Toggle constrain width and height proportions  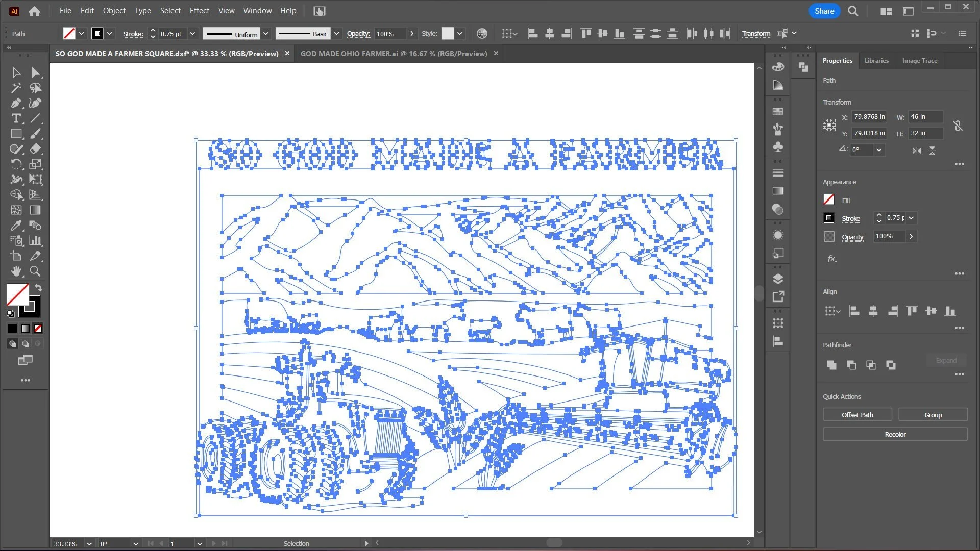tap(958, 125)
